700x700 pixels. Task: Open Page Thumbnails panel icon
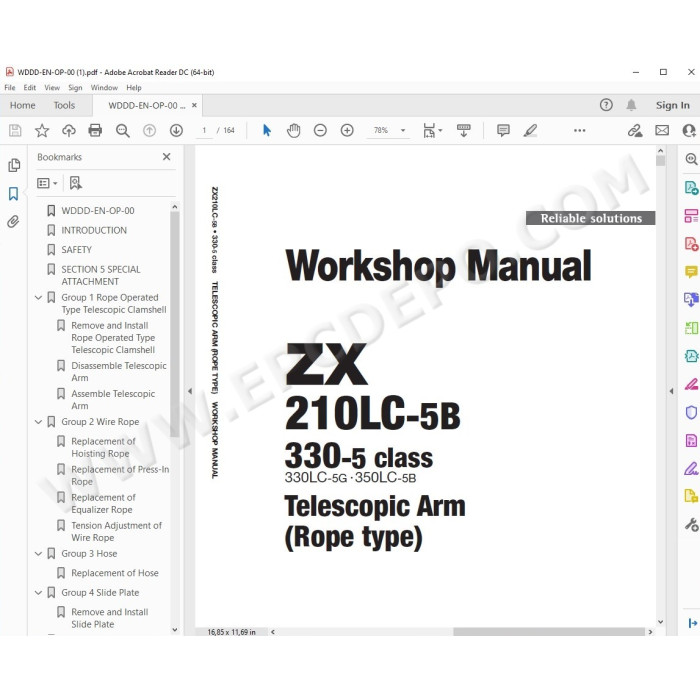(x=14, y=165)
